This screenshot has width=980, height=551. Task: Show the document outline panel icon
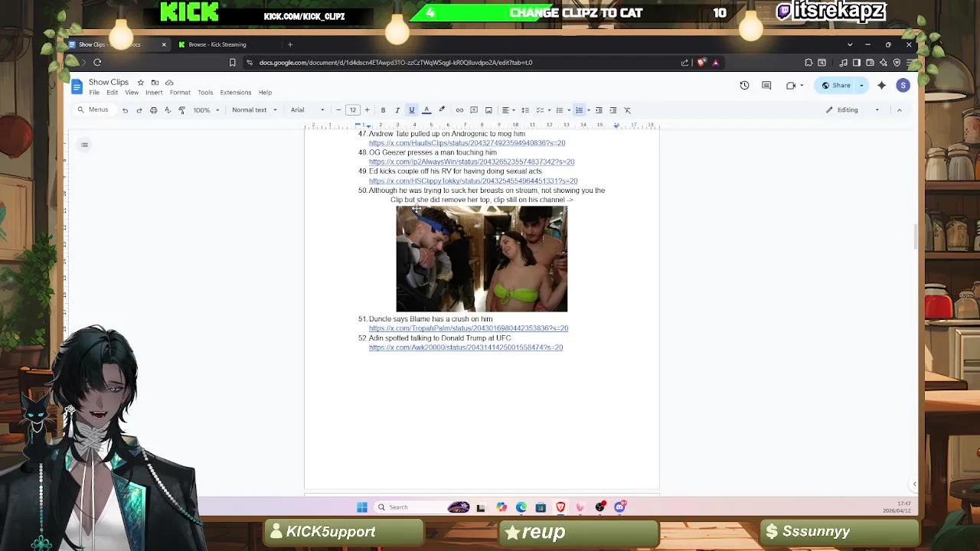pos(84,145)
